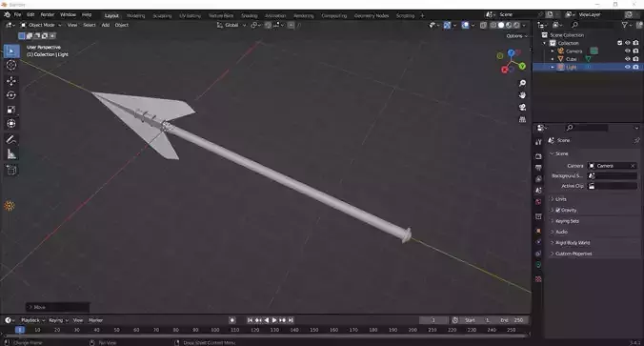Switch to solid viewport shading
This screenshot has width=644, height=346.
pos(501,25)
